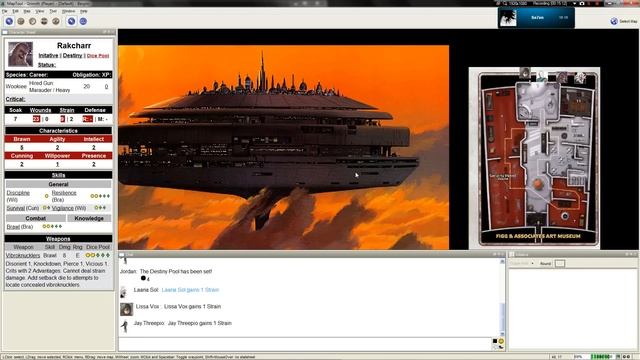Click the typing-notification icon under the emote icon
This screenshot has width=640, height=360.
click(x=501, y=347)
